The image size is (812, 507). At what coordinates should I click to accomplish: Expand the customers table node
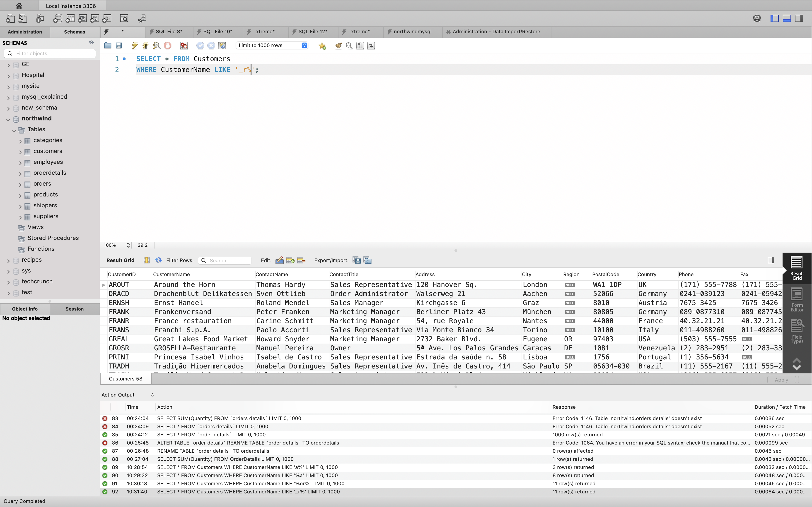pyautogui.click(x=20, y=152)
